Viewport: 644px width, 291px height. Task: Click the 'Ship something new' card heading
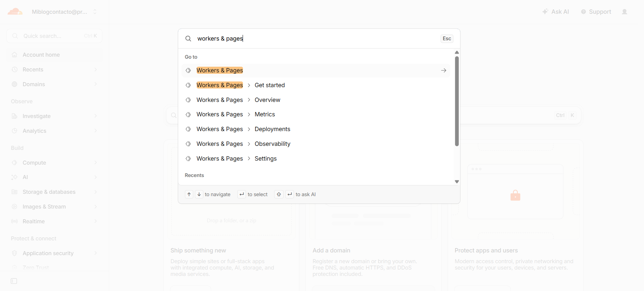tap(198, 250)
